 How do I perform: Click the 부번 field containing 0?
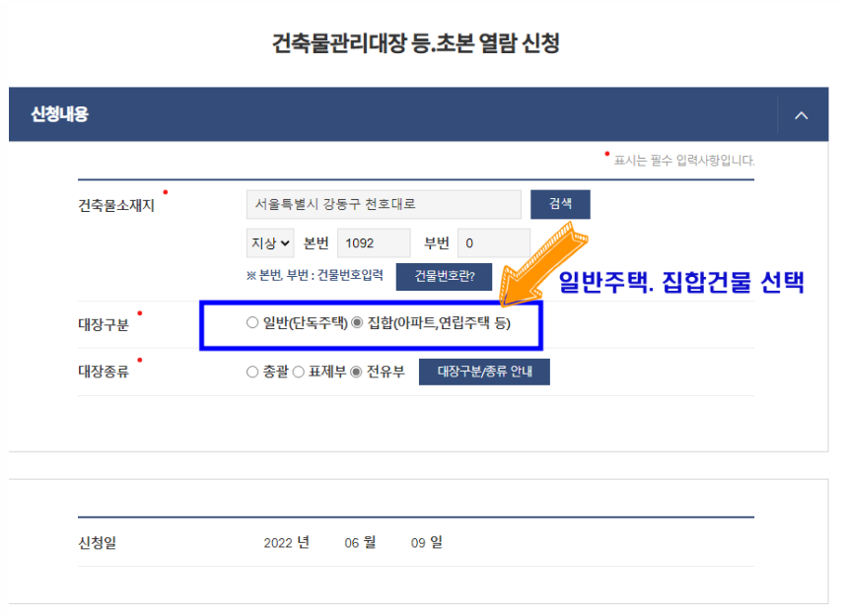pyautogui.click(x=493, y=242)
